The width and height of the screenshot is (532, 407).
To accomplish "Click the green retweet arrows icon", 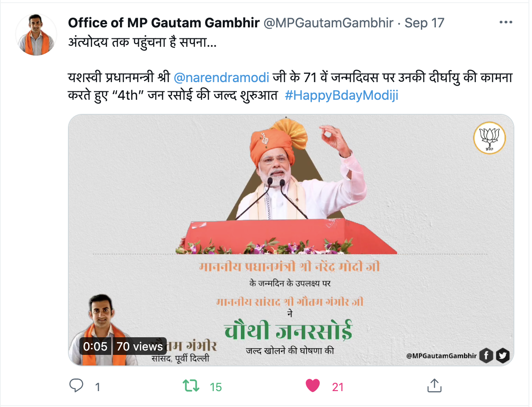I will 191,386.
